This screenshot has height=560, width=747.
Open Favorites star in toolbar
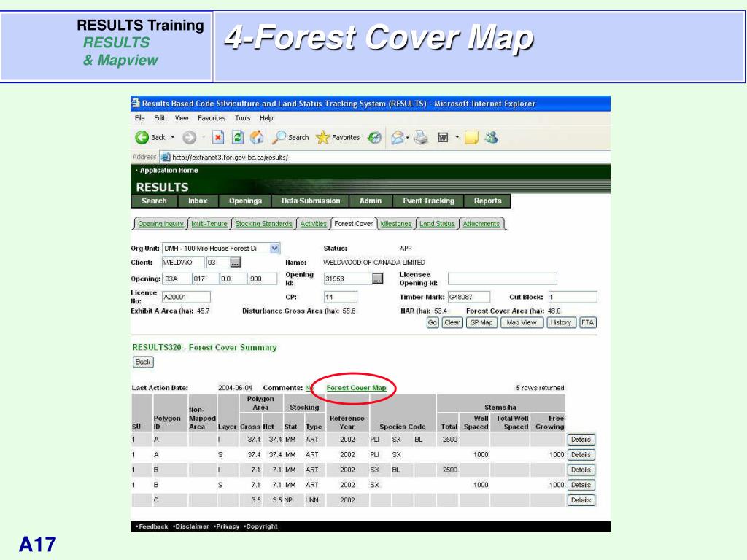322,138
